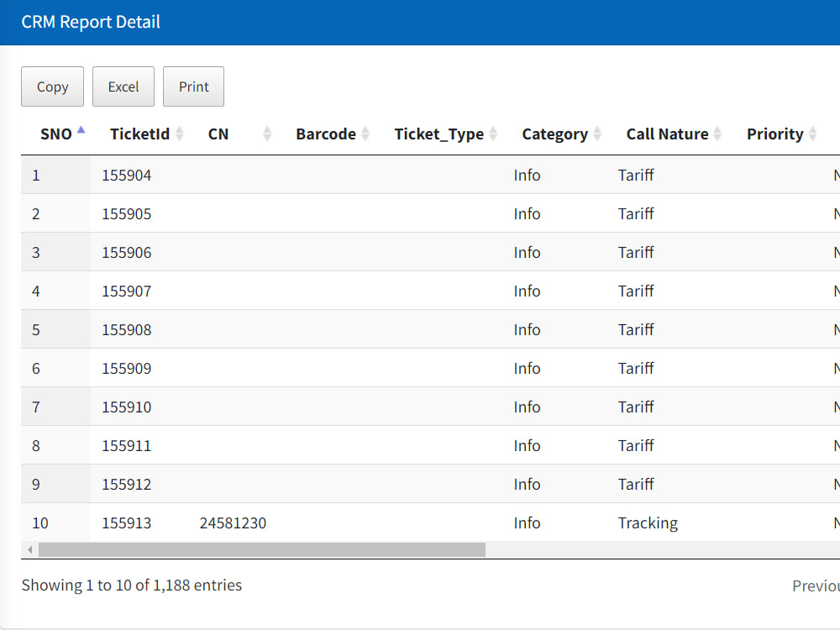
Task: Click SNO cell 10
Action: pos(40,522)
